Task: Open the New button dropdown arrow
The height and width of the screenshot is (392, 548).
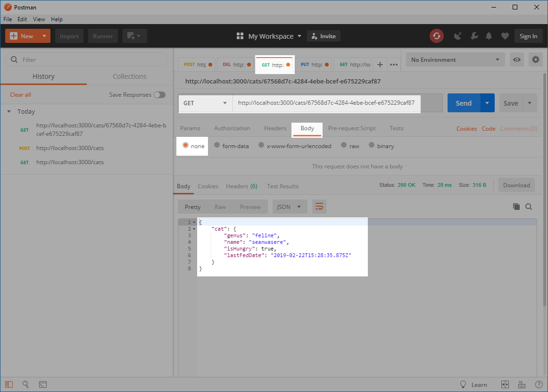Action: point(44,36)
